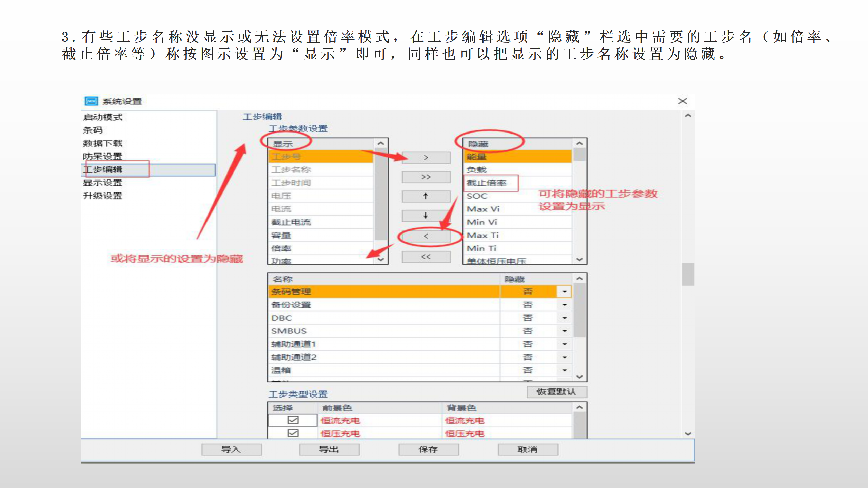The height and width of the screenshot is (488, 868).
Task: Click the 导入 button
Action: point(232,449)
